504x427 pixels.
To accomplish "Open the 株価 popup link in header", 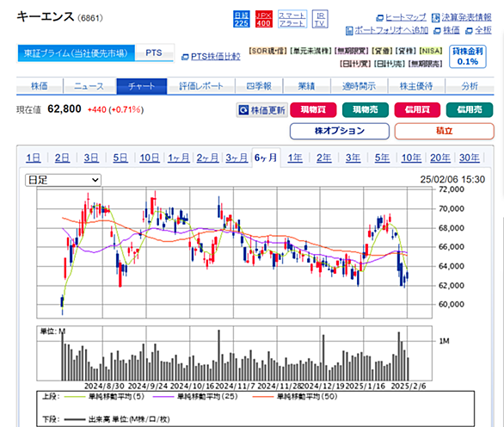I will (446, 31).
